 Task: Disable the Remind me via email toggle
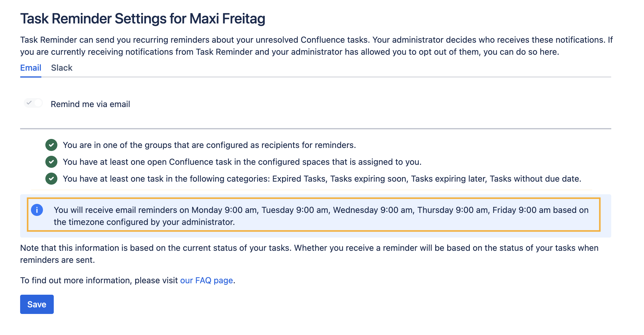pos(33,103)
